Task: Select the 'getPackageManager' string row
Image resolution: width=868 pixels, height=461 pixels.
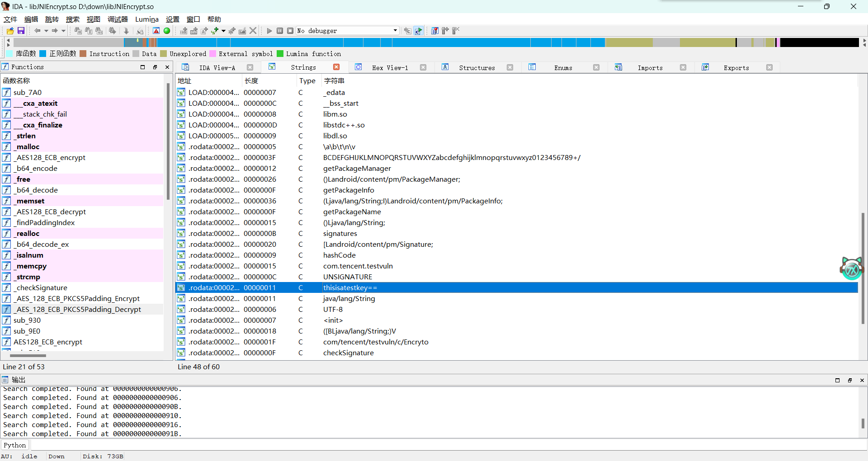Action: coord(516,169)
